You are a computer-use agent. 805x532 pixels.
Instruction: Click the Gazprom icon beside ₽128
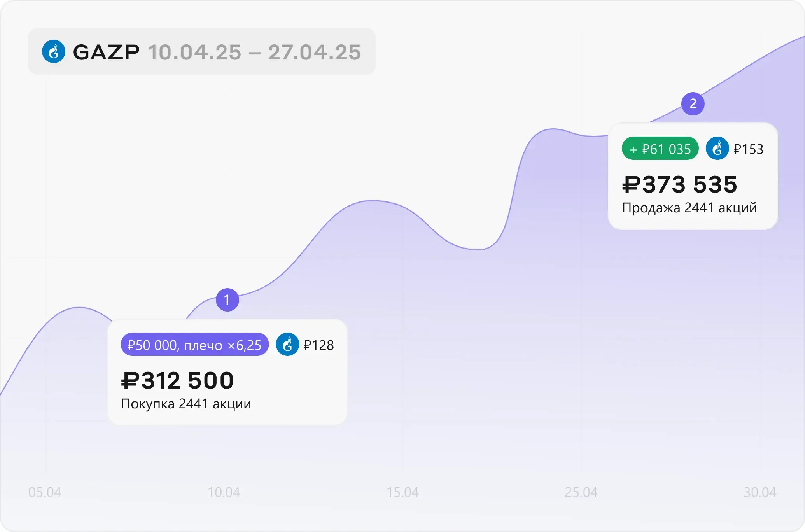[287, 345]
